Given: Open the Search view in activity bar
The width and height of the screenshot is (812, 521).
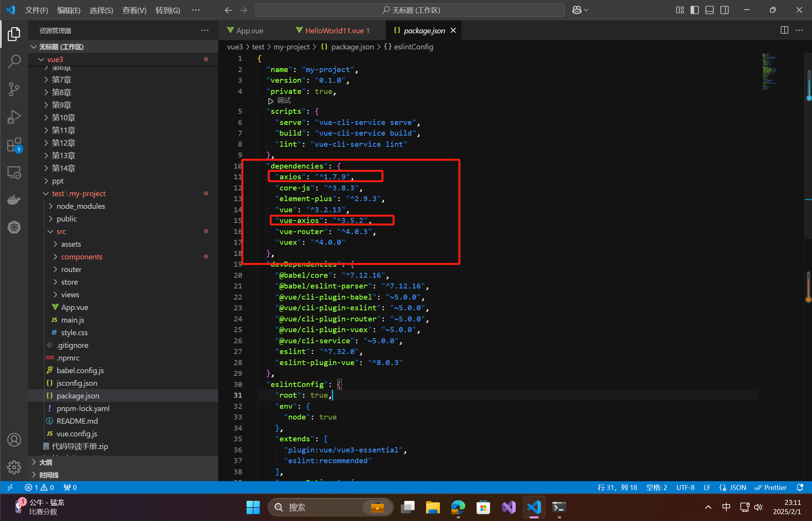Looking at the screenshot, I should (14, 62).
